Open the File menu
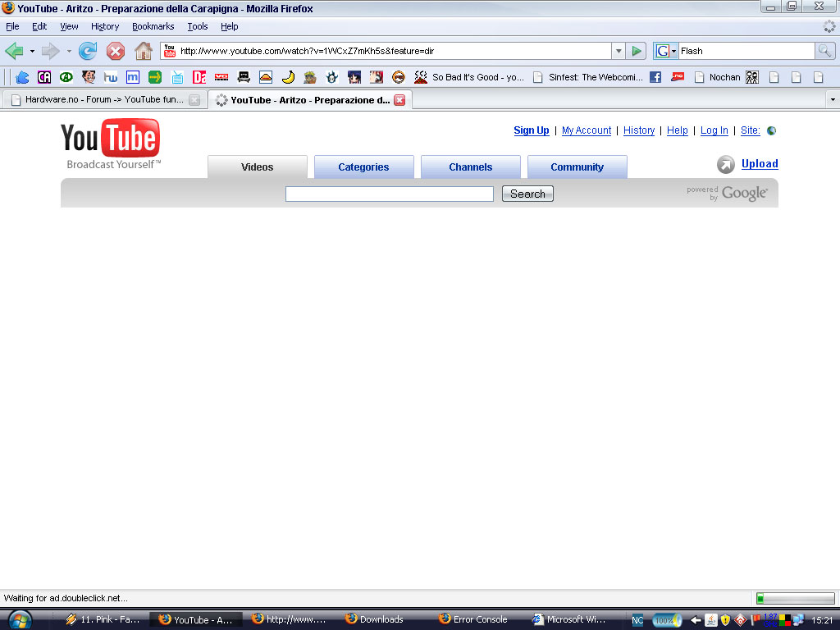Viewport: 840px width, 630px height. pyautogui.click(x=12, y=26)
